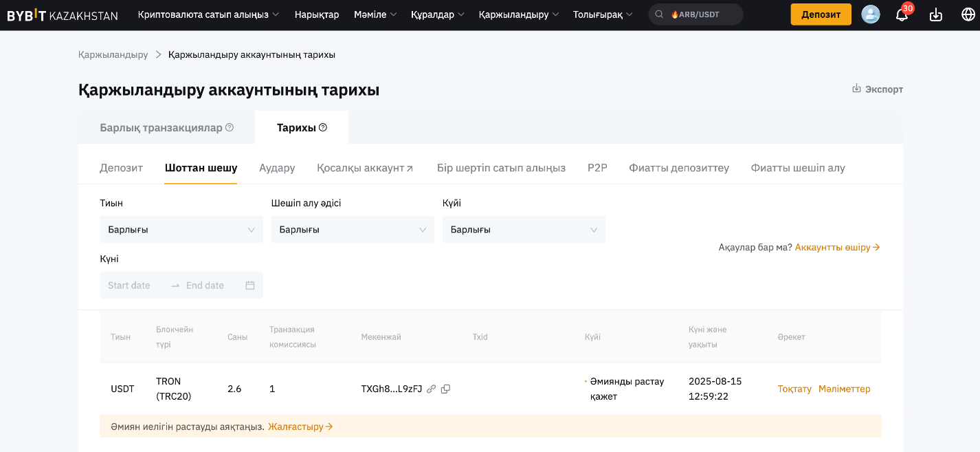
Task: Click the info icon beside Барлық транзакциялар
Action: coord(230,127)
